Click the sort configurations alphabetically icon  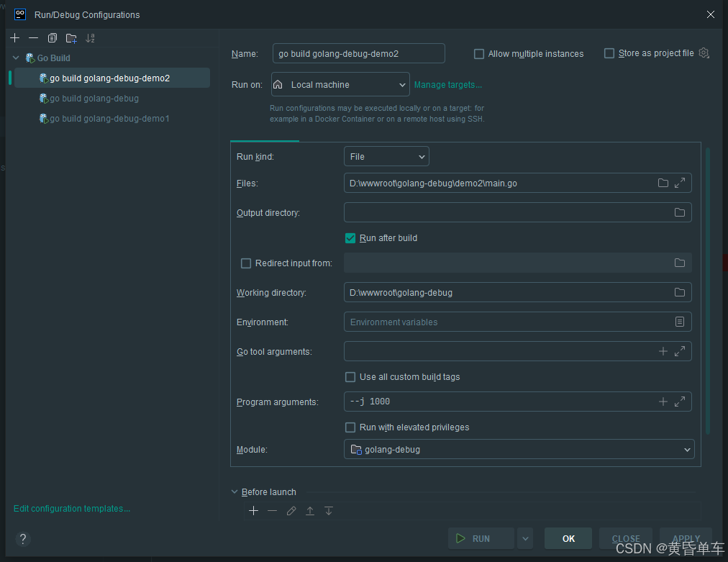coord(90,38)
